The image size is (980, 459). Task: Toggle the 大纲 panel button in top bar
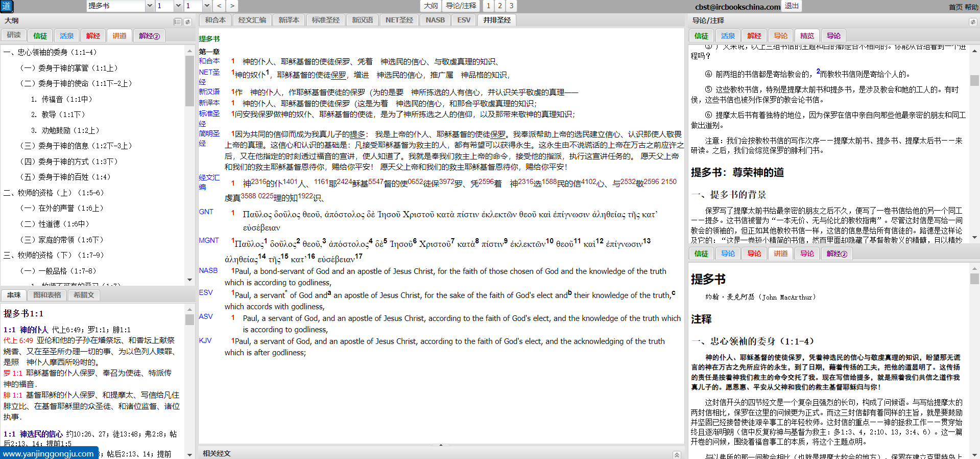click(x=431, y=6)
